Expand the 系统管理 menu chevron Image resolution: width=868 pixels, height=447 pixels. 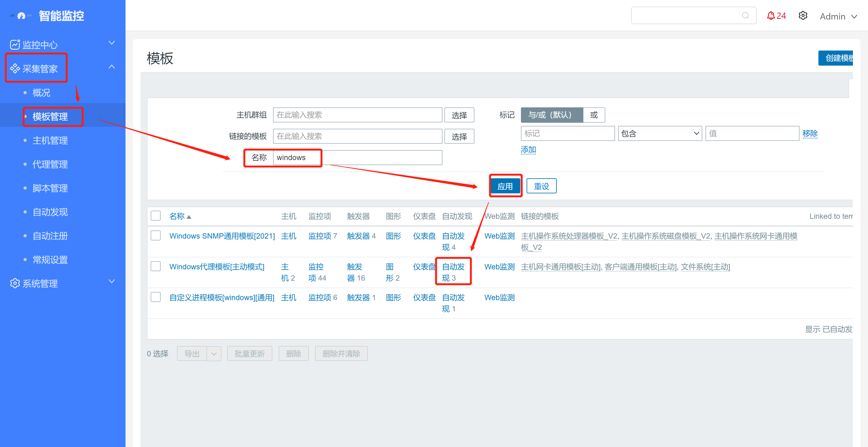[111, 281]
